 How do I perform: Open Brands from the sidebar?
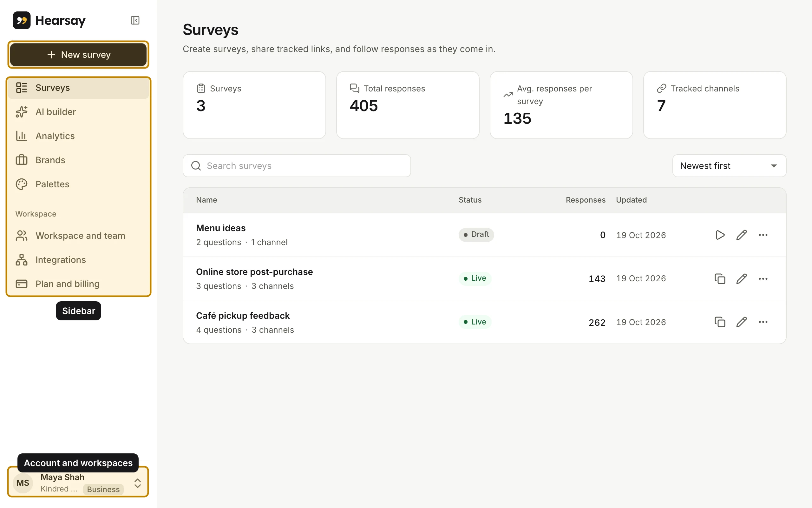tap(78, 160)
